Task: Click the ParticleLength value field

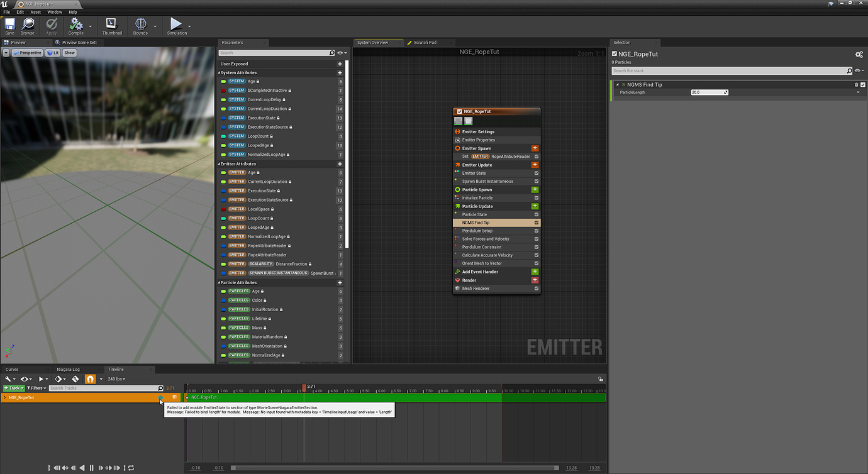Action: (x=709, y=92)
